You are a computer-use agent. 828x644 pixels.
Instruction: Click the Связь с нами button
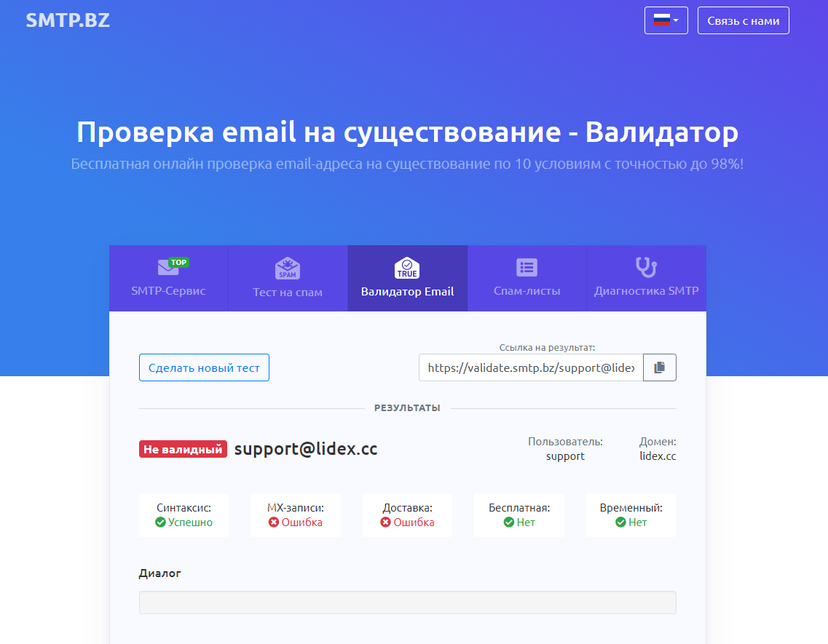click(x=743, y=20)
